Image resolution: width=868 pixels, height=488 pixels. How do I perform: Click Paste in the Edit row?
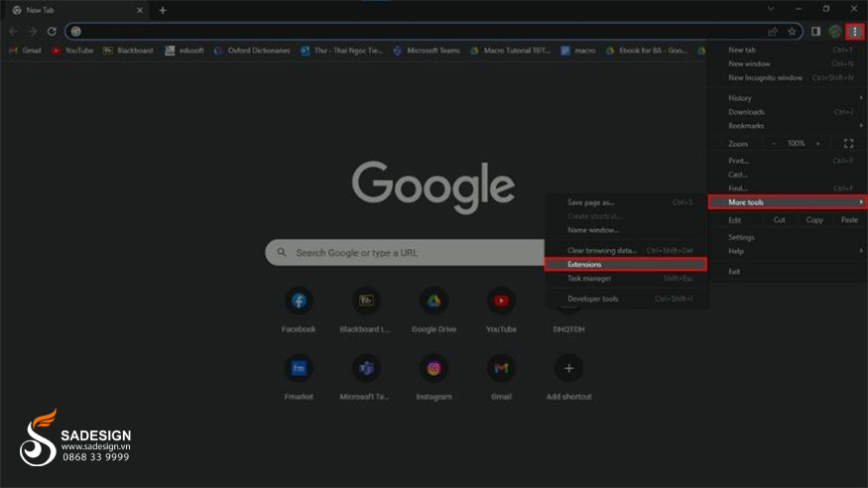pos(849,219)
